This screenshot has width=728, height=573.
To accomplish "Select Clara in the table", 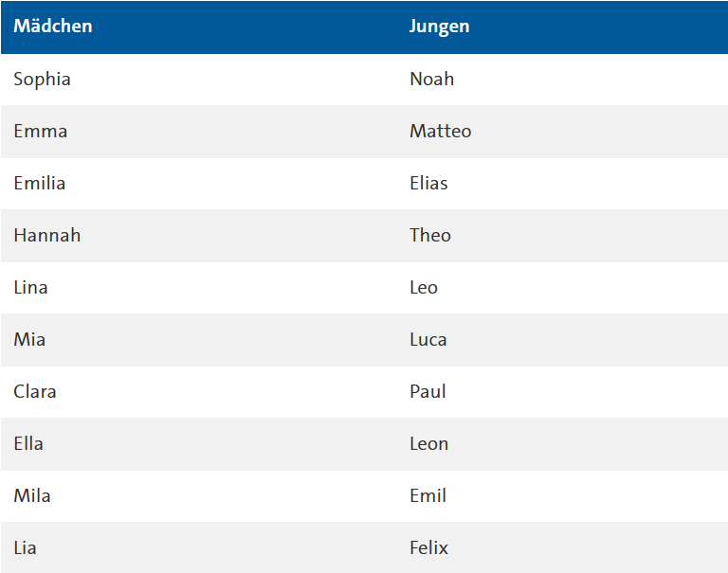I will [35, 392].
